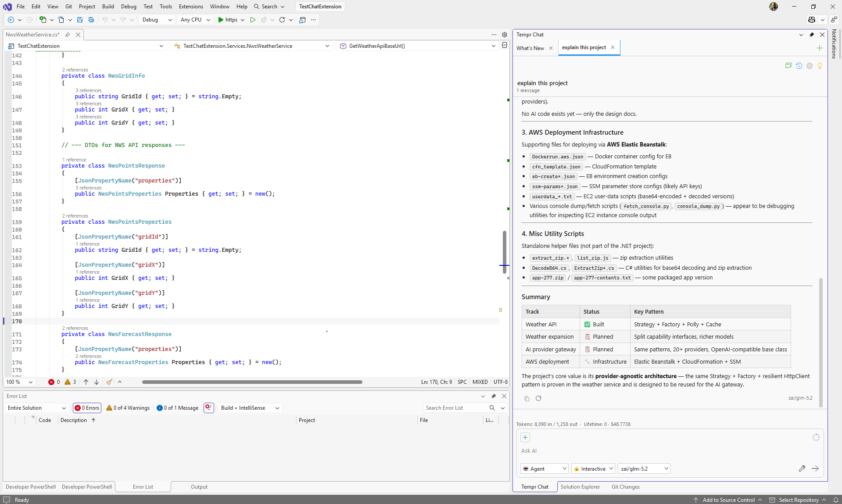The width and height of the screenshot is (842, 504).
Task: Regenerate the chat response
Action: (x=538, y=398)
